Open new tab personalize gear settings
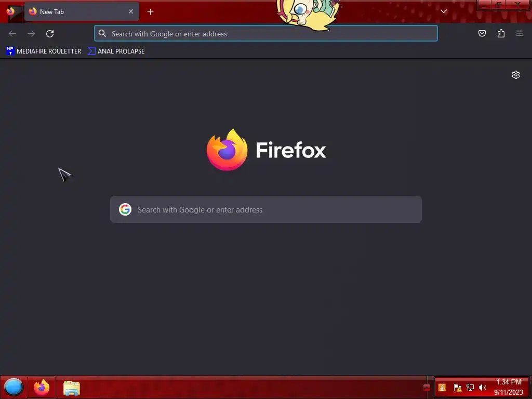Viewport: 532px width, 399px height. coord(516,75)
